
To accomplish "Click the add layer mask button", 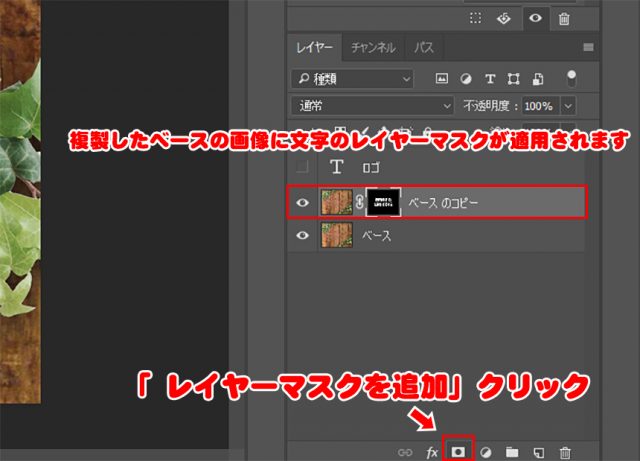I will [458, 452].
